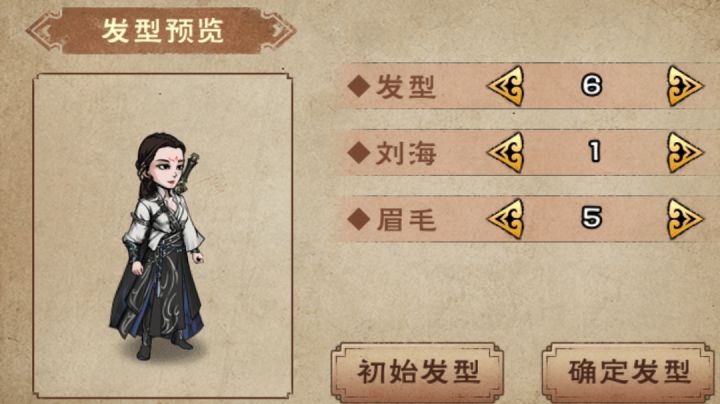
Task: Click the 眉毛 value number 5
Action: (591, 218)
